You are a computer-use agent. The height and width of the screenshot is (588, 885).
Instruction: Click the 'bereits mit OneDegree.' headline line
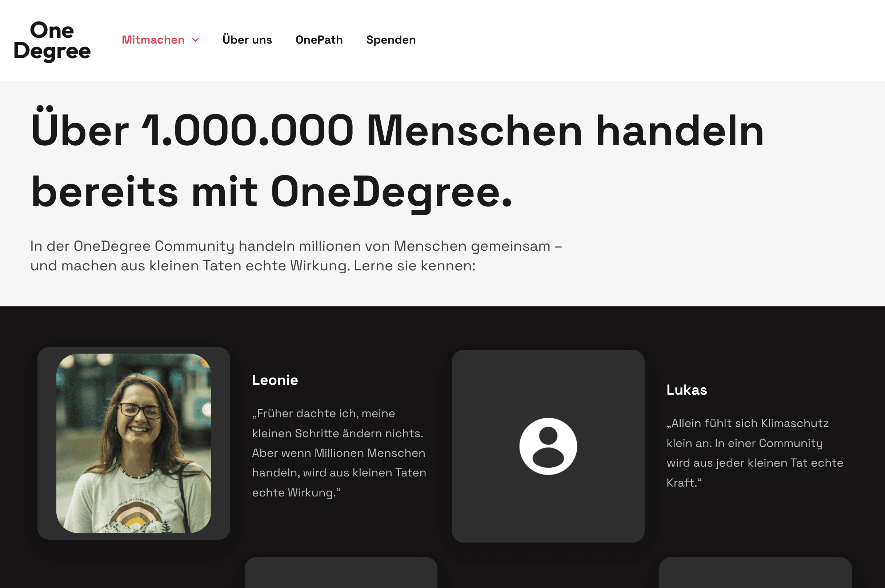271,192
